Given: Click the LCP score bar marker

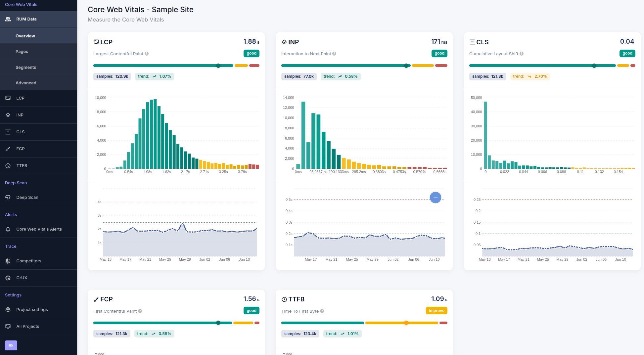Looking at the screenshot, I should tap(218, 66).
